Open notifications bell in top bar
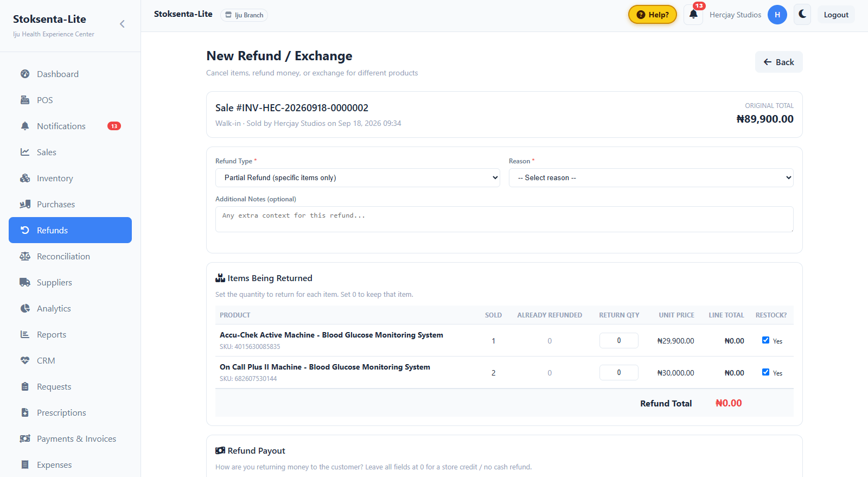Viewport: 868px width, 477px height. pyautogui.click(x=693, y=15)
